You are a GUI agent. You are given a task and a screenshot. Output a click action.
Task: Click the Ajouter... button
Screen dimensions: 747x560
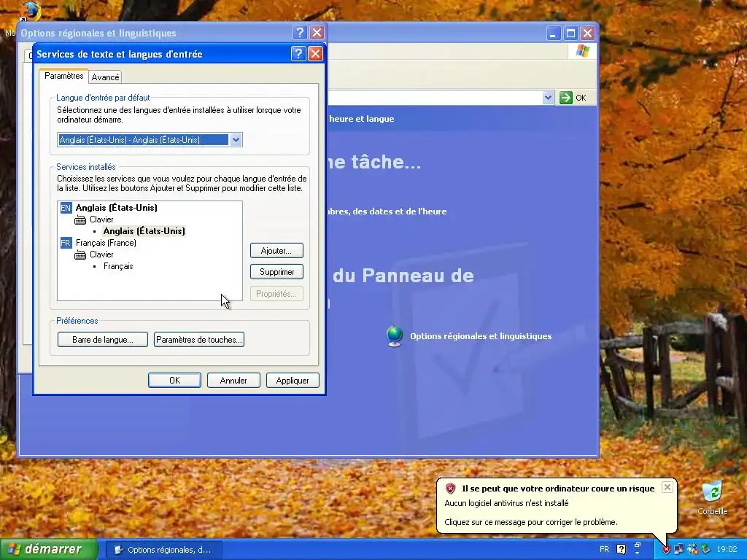click(x=276, y=251)
